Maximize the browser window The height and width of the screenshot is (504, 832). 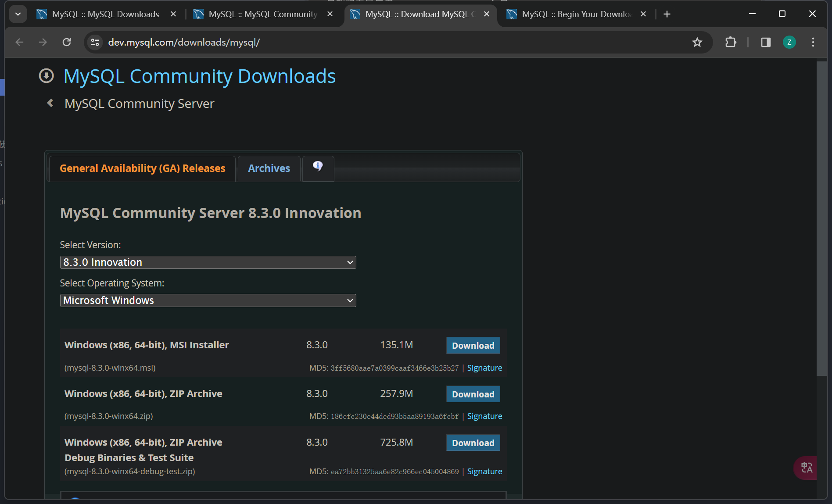(782, 14)
